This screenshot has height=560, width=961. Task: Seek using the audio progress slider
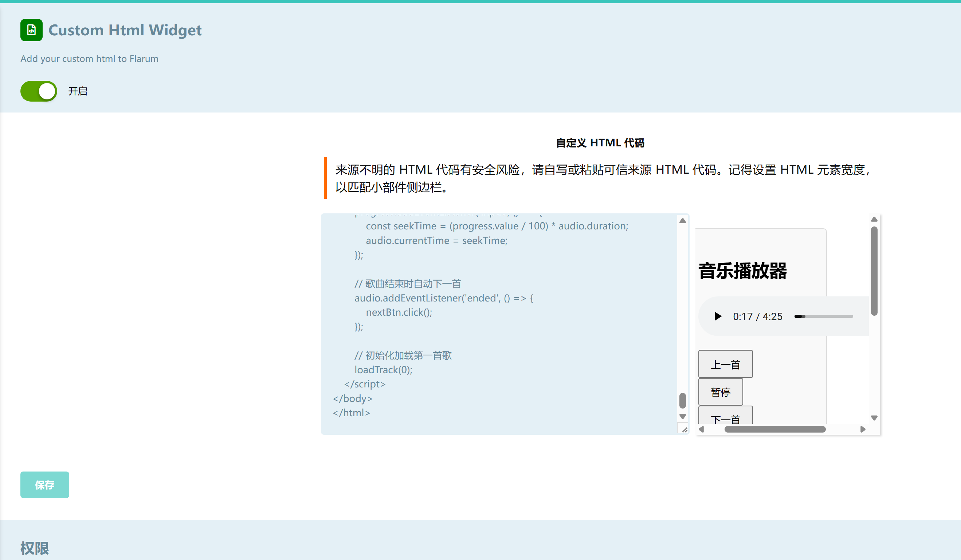tap(823, 316)
